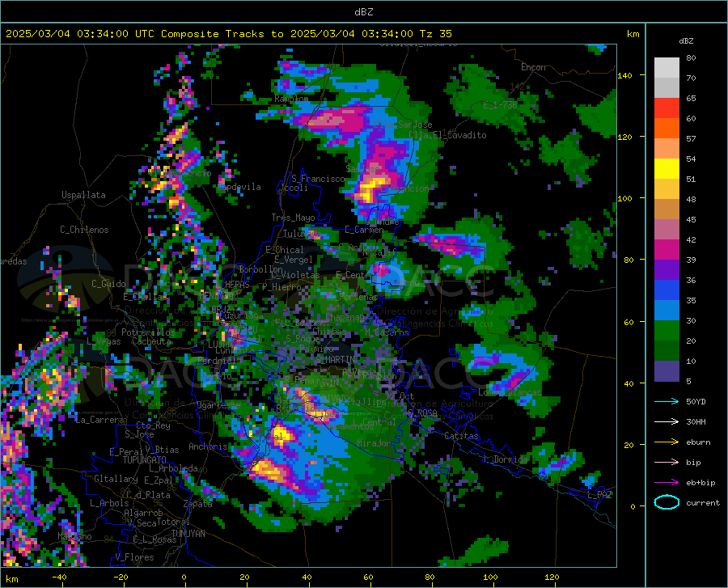Click the 'Capdevila' map label
Screen dimensions: 728x588
click(239, 187)
